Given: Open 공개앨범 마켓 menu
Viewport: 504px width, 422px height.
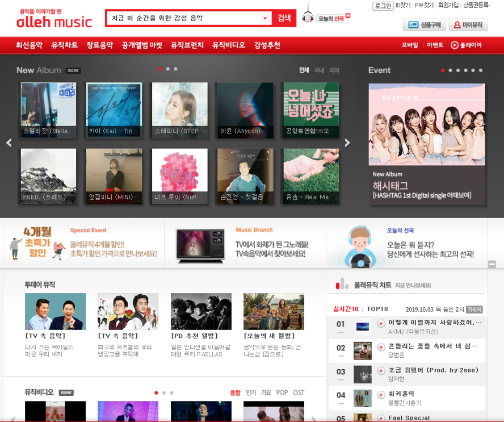Looking at the screenshot, I should point(142,45).
